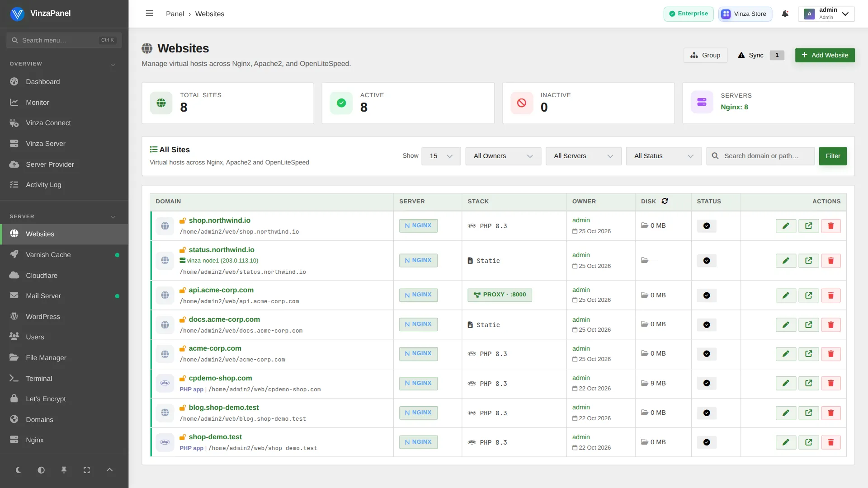Open the notifications bell

[785, 14]
